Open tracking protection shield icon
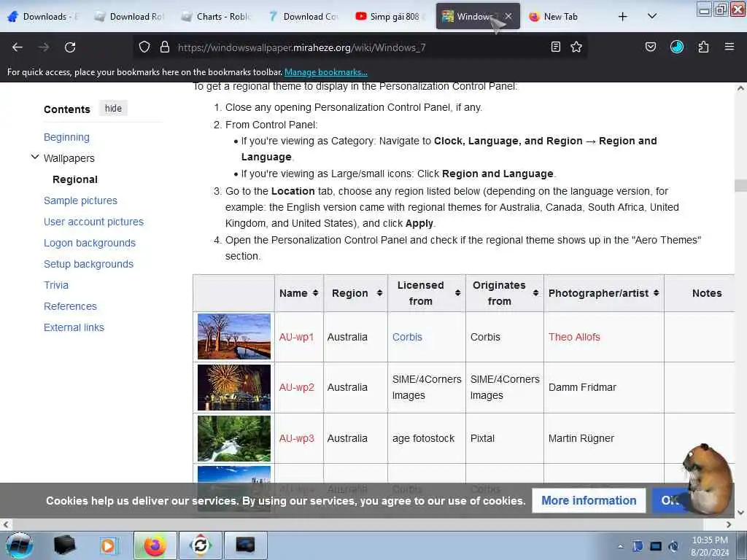This screenshot has width=747, height=560. (x=144, y=47)
